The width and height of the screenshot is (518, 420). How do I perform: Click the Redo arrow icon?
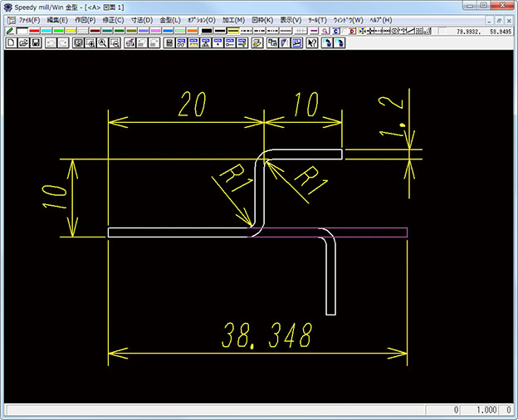pos(63,42)
